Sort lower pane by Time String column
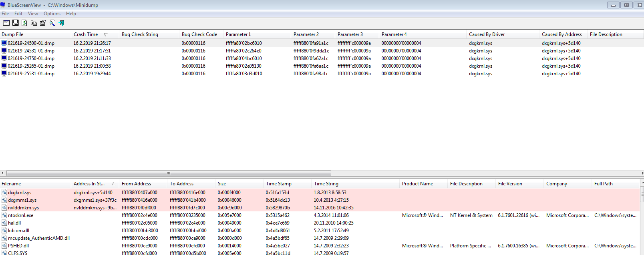 pyautogui.click(x=356, y=184)
